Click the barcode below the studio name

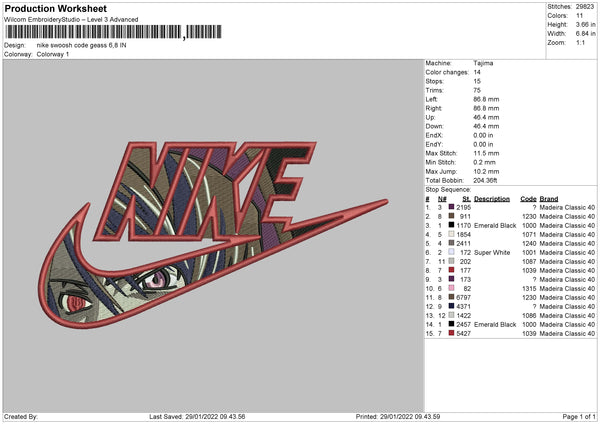(113, 32)
